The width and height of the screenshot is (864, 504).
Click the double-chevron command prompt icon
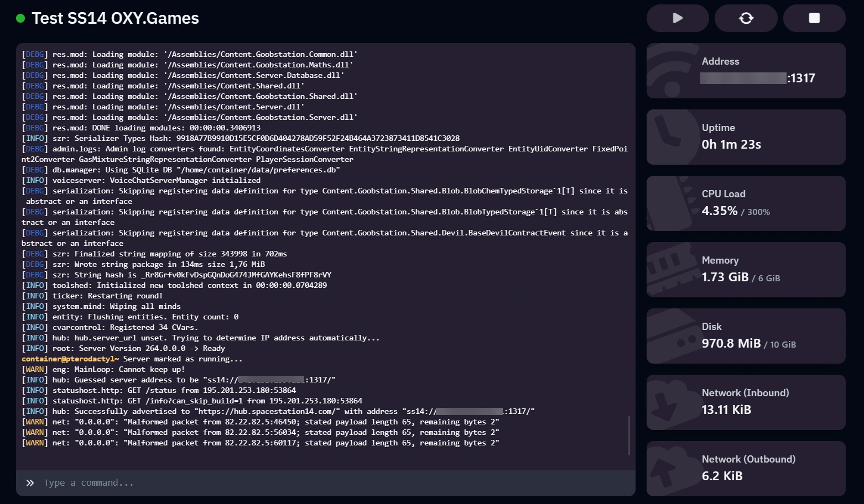pos(30,482)
